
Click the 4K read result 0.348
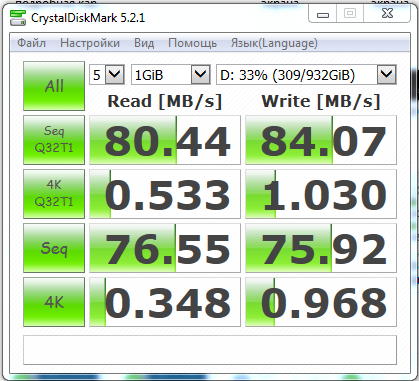tap(165, 302)
